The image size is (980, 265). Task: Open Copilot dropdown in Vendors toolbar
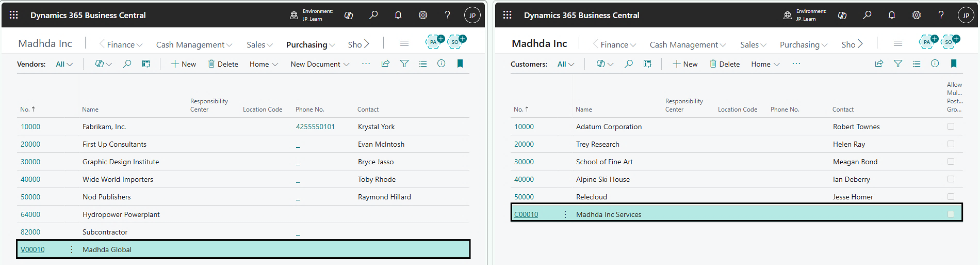(x=103, y=64)
